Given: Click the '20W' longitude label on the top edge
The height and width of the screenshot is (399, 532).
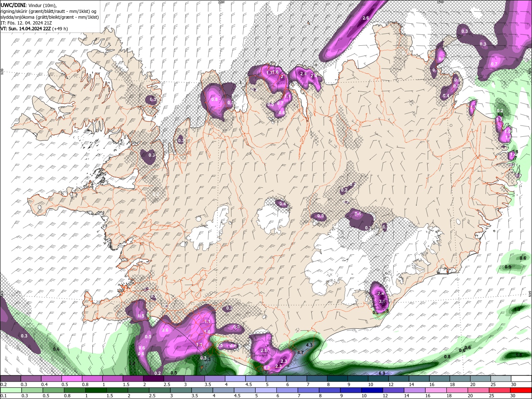Looking at the screenshot, I should point(221,2).
